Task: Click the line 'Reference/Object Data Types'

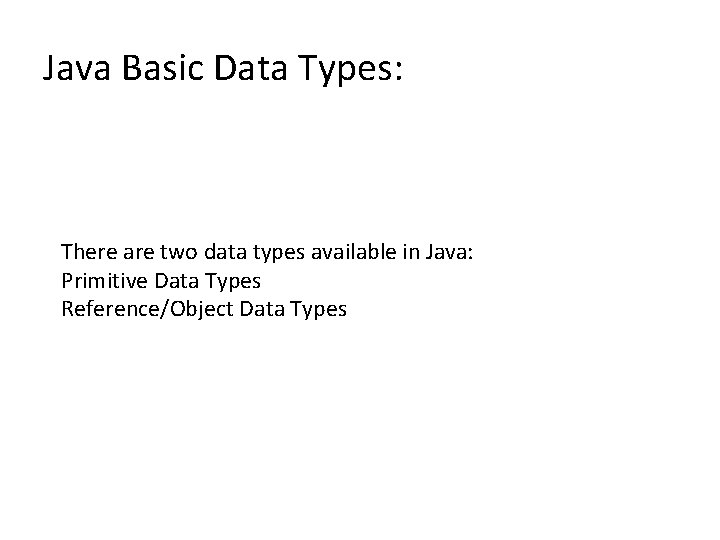Action: (x=204, y=309)
